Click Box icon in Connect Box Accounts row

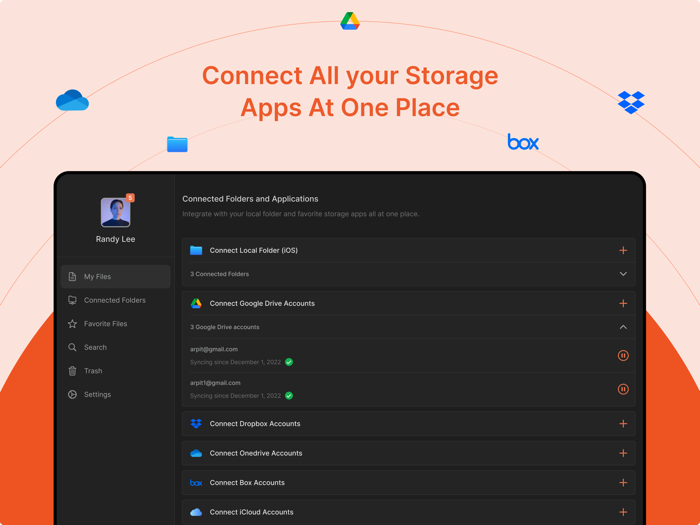click(x=196, y=483)
